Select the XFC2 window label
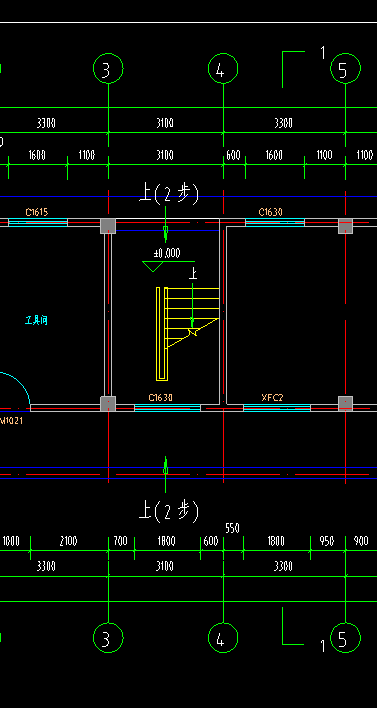The image size is (377, 708). pyautogui.click(x=272, y=398)
